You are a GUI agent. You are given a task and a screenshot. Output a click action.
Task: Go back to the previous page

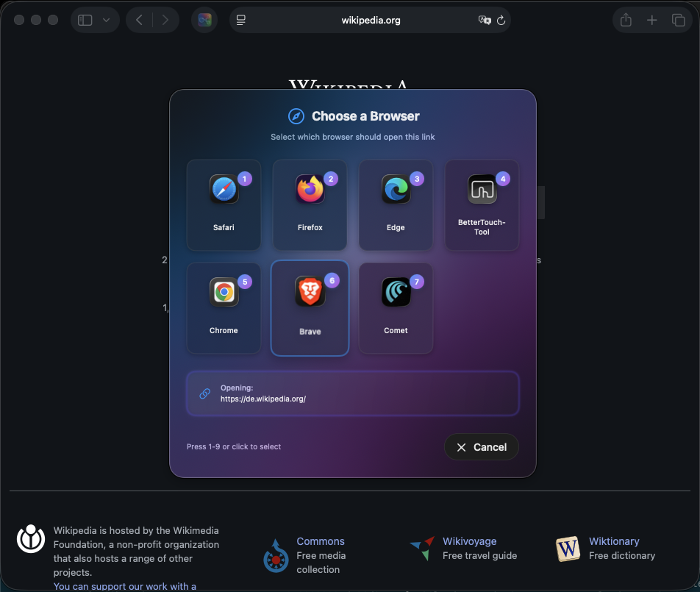[x=139, y=20]
